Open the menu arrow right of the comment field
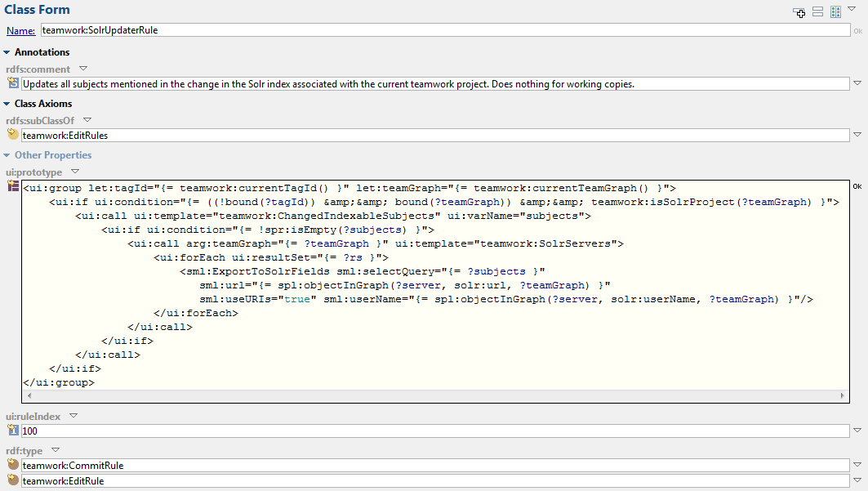This screenshot has width=868, height=491. coord(857,83)
